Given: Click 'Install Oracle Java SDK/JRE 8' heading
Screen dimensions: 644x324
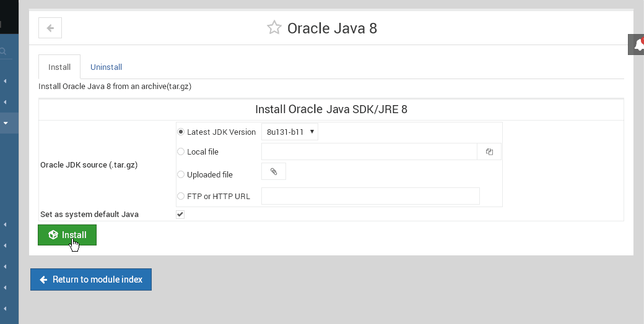Looking at the screenshot, I should tap(331, 109).
